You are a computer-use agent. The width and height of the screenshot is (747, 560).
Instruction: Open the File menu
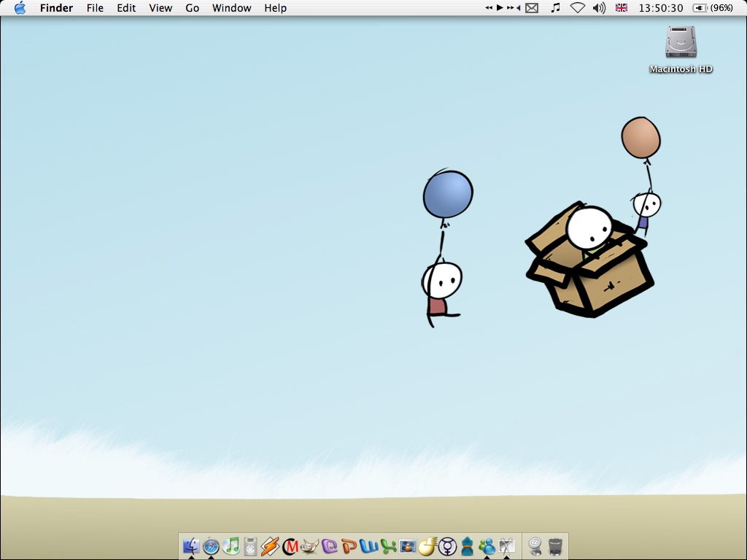tap(95, 8)
